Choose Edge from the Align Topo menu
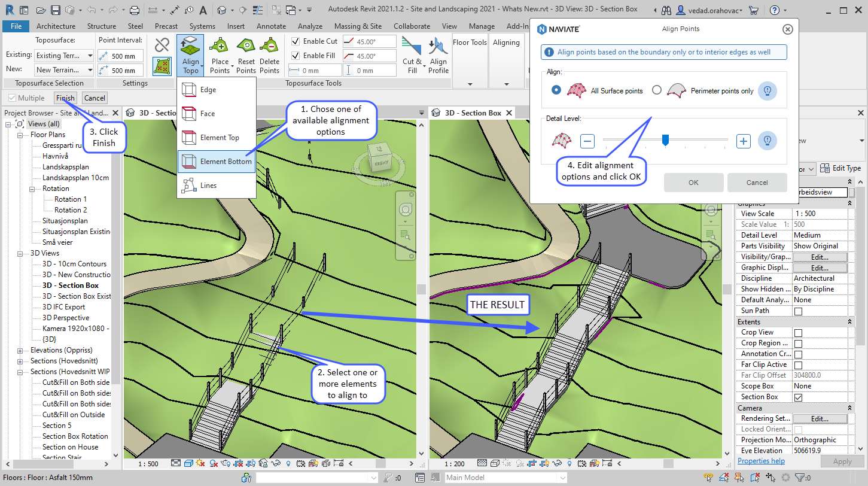This screenshot has width=868, height=486. [x=217, y=90]
